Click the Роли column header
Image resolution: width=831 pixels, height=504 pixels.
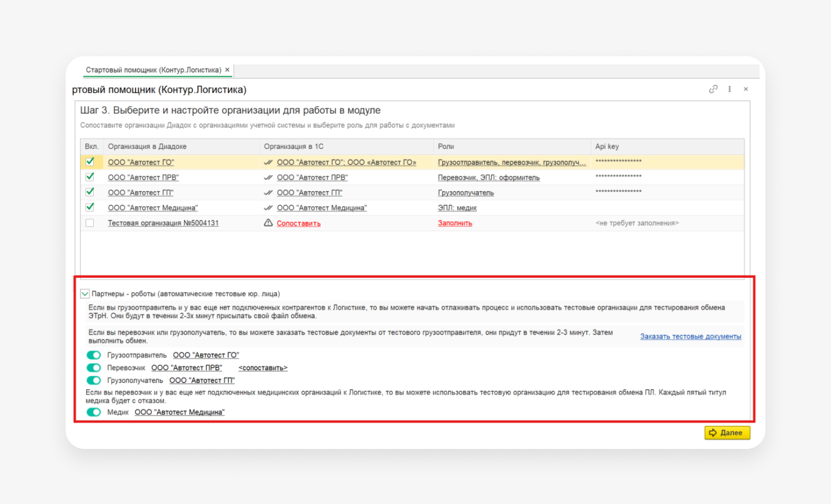coord(512,147)
